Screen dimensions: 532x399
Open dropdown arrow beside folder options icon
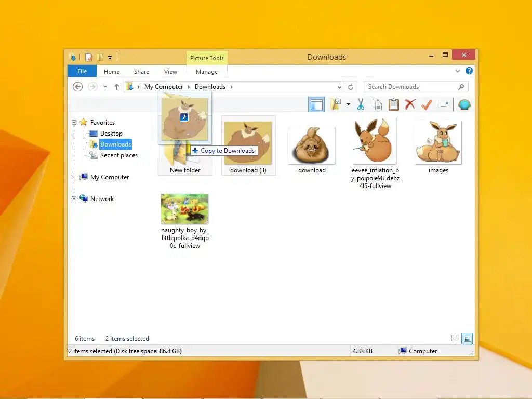click(x=349, y=104)
